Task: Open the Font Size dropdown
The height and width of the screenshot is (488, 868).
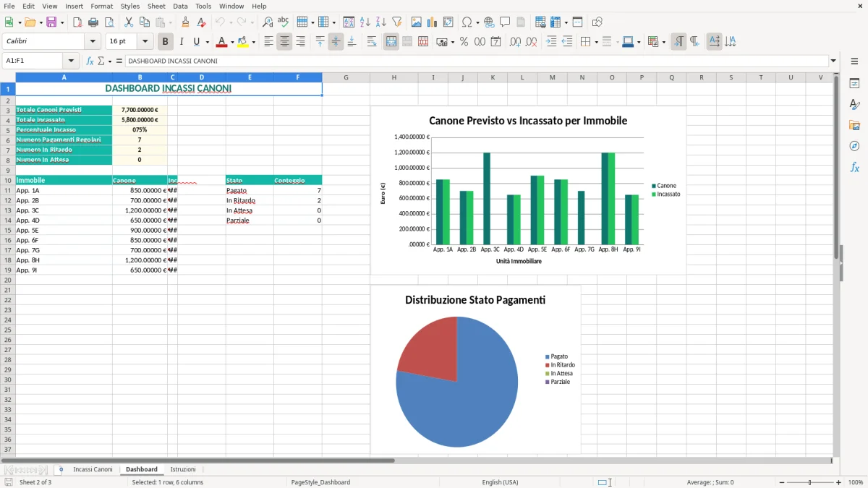Action: coord(145,42)
